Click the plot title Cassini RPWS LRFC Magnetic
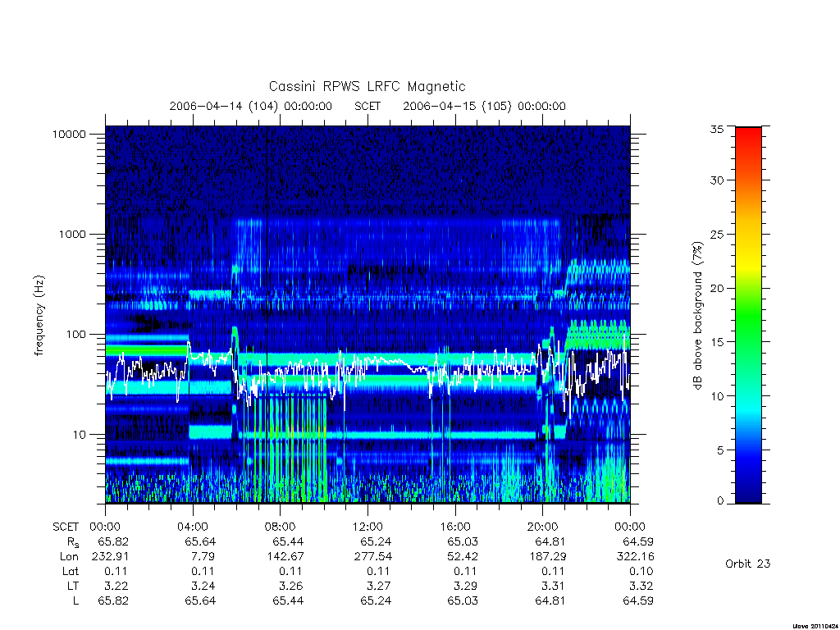This screenshot has height=630, width=840. point(367,86)
